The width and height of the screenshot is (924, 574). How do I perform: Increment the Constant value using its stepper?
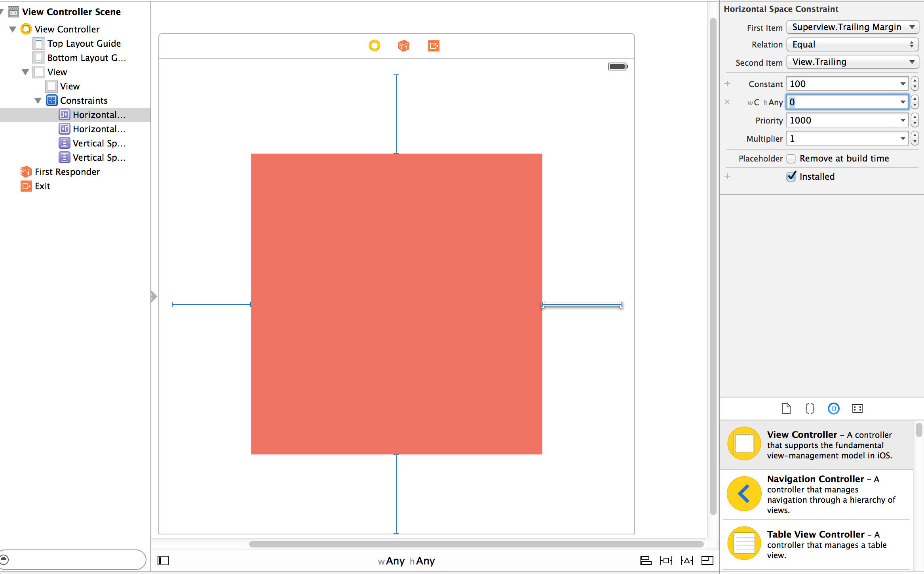pos(914,81)
